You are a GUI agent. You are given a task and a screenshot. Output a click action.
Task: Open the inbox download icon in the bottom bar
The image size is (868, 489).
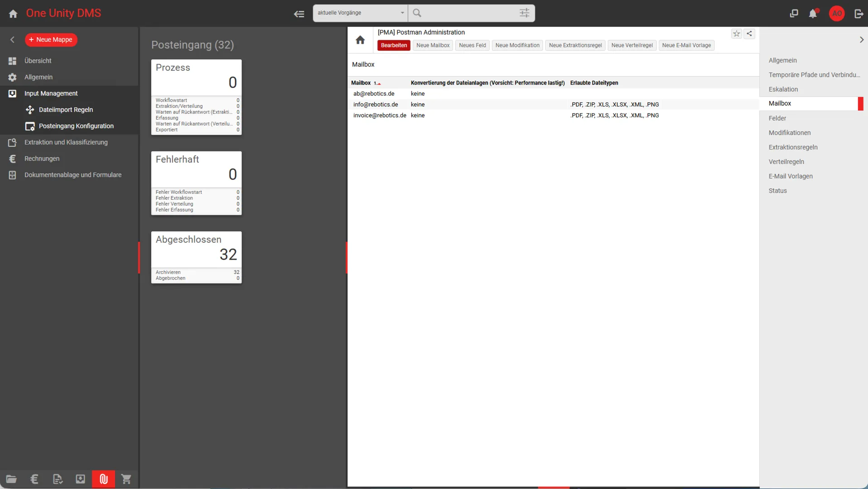(81, 479)
